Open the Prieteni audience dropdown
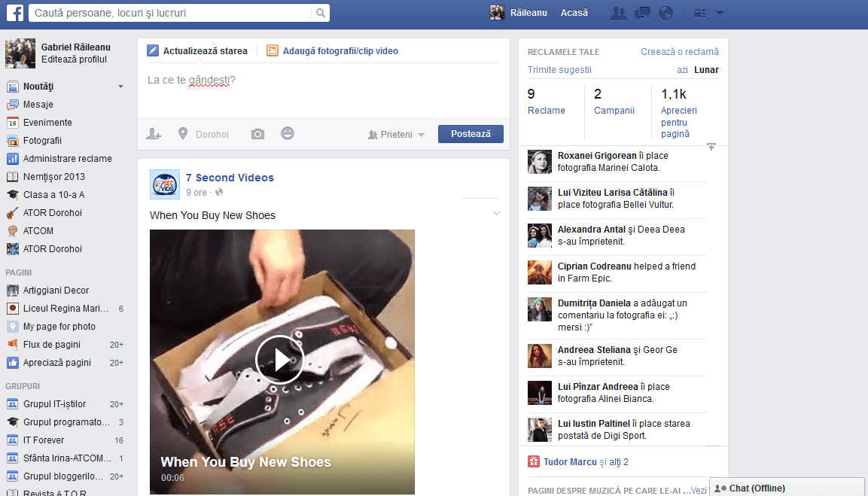This screenshot has width=868, height=496. (x=397, y=135)
